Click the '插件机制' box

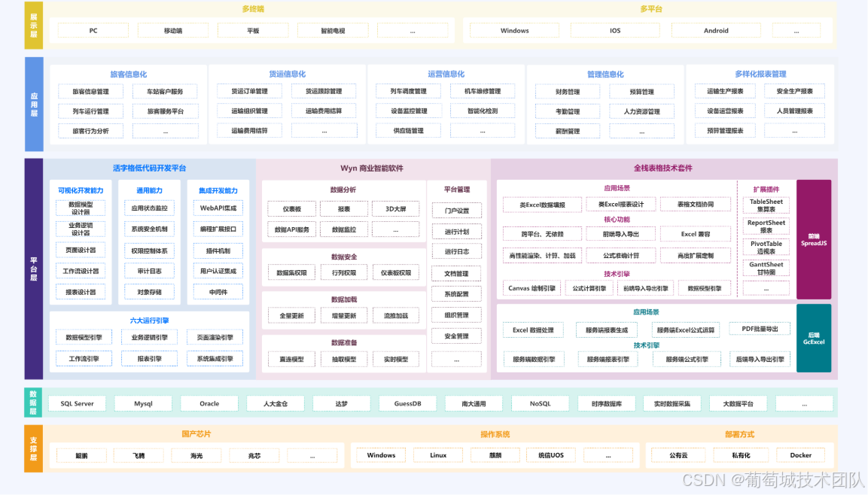point(218,250)
